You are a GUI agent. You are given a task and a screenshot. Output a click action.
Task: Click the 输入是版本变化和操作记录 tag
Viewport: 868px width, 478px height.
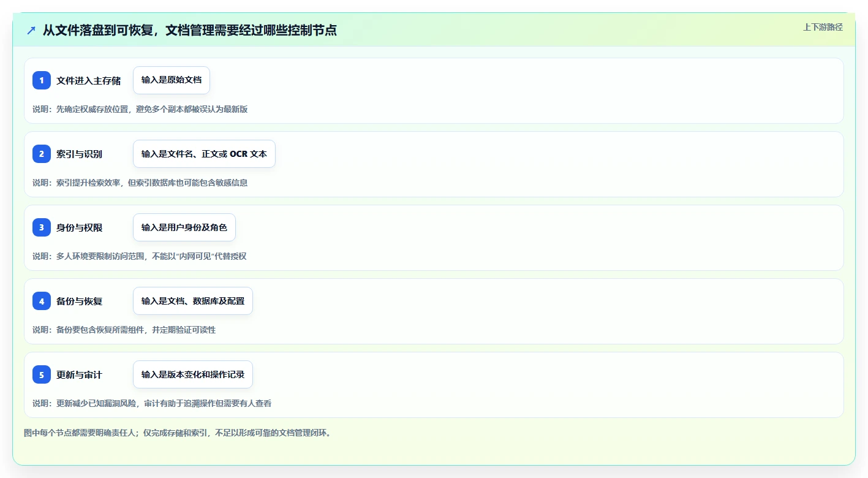[193, 374]
